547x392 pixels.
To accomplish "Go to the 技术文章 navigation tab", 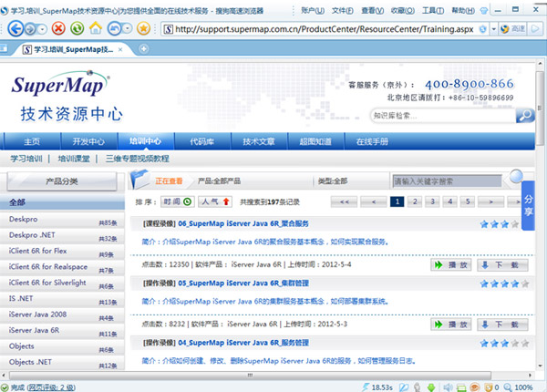I will point(259,141).
